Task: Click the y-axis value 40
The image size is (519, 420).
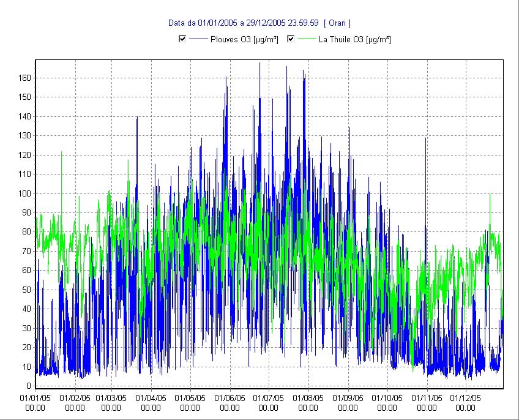Action: [x=26, y=309]
